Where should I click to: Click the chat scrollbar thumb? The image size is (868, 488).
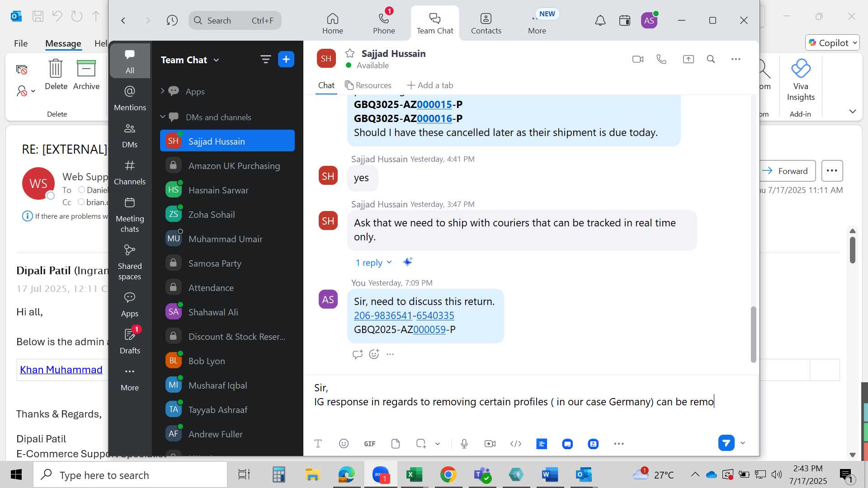(753, 334)
